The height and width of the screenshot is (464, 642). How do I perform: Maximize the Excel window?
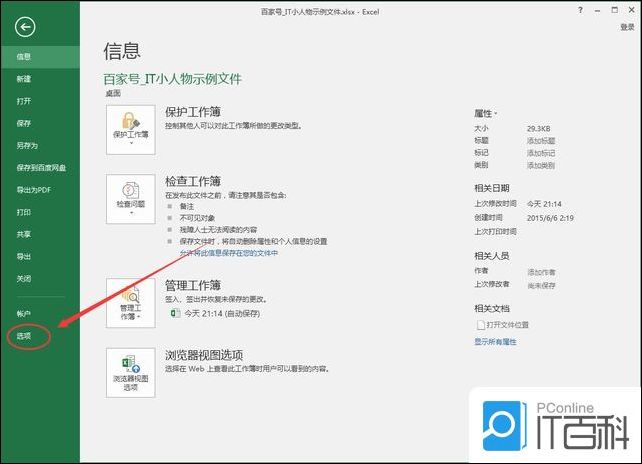tap(615, 10)
